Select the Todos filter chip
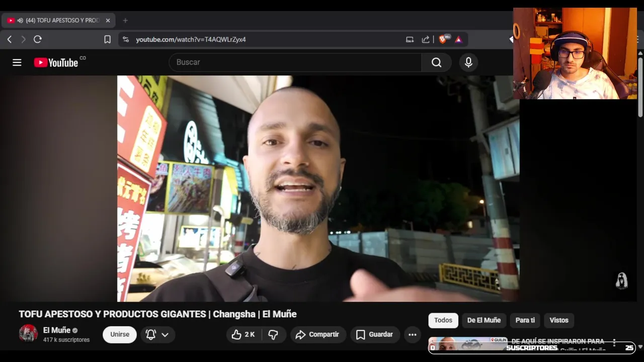 coord(443,320)
